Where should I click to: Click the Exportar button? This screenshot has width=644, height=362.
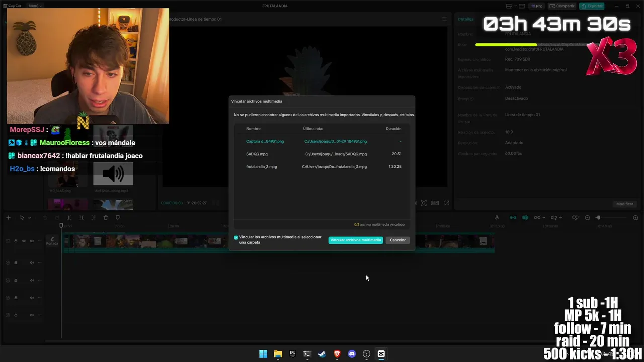tap(592, 6)
